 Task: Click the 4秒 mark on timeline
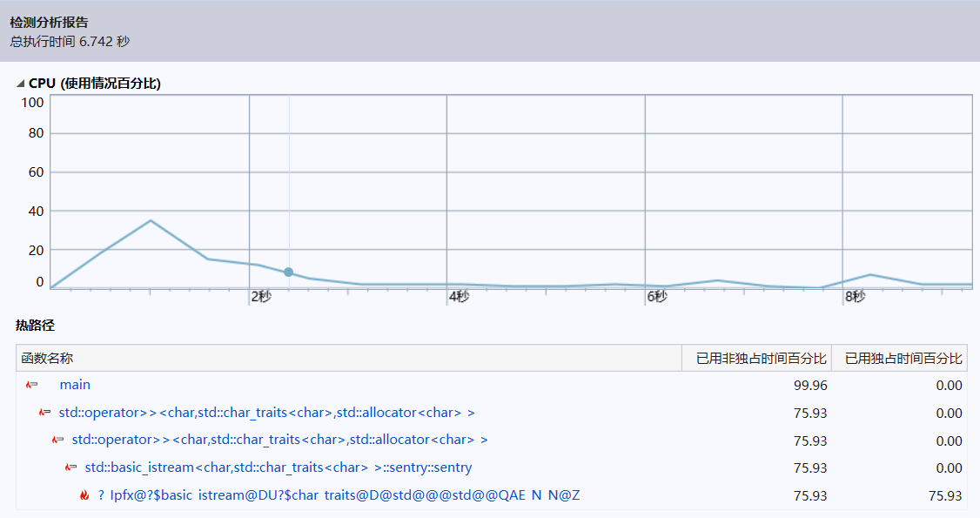pyautogui.click(x=459, y=297)
